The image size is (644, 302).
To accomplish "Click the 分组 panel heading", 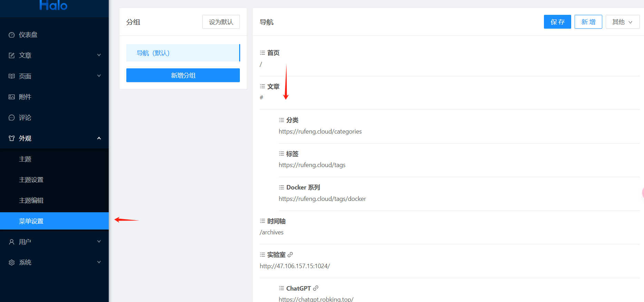I will coord(133,22).
